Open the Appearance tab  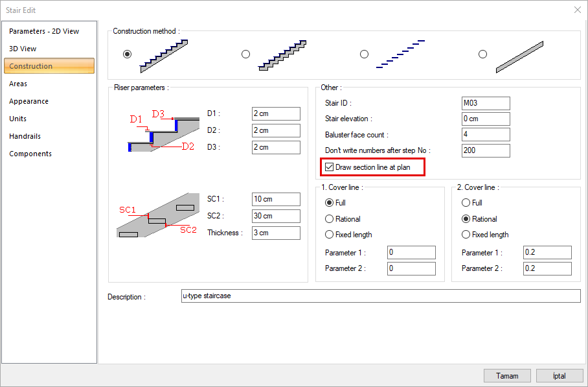coord(28,101)
